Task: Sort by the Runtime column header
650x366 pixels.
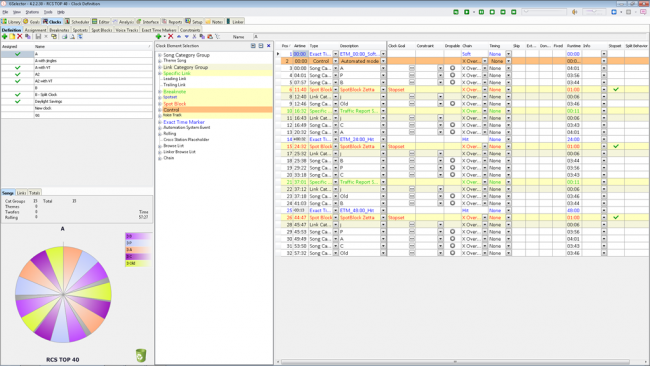Action: tap(574, 46)
